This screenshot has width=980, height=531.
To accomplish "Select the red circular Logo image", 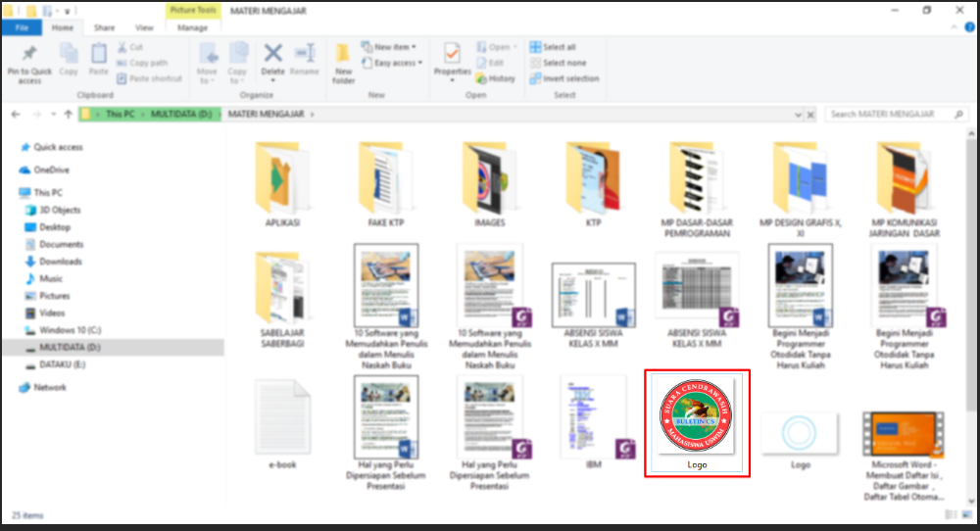I will click(697, 423).
